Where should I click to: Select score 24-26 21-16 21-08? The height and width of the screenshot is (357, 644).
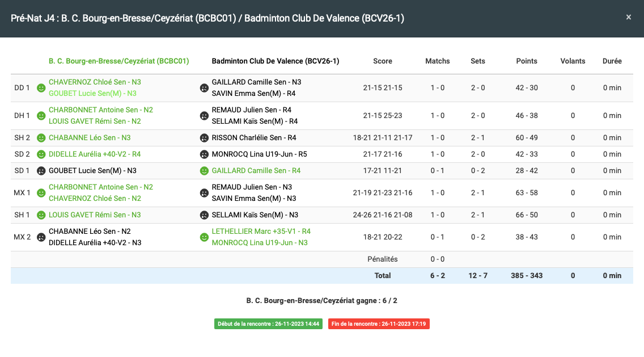pyautogui.click(x=382, y=215)
